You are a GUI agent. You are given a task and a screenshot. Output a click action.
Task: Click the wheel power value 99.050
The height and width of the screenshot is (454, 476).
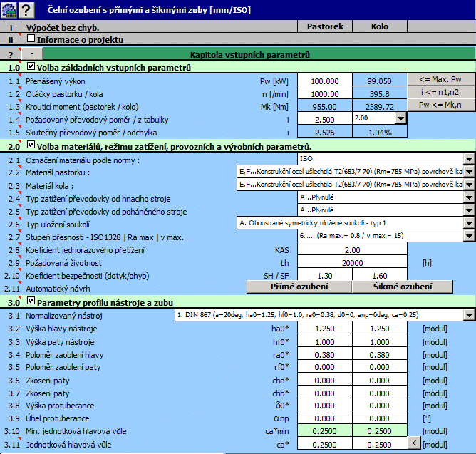[380, 81]
